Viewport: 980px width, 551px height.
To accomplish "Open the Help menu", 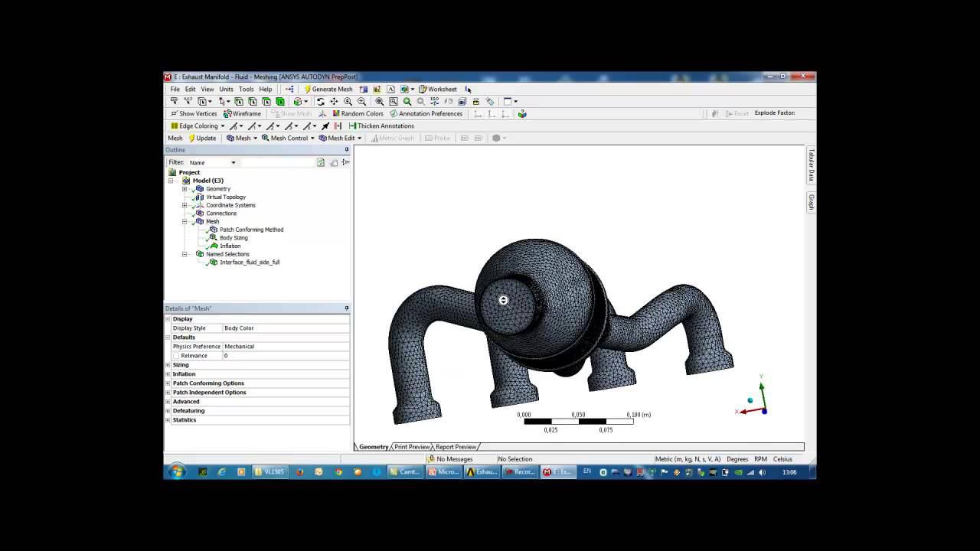I will (x=266, y=89).
